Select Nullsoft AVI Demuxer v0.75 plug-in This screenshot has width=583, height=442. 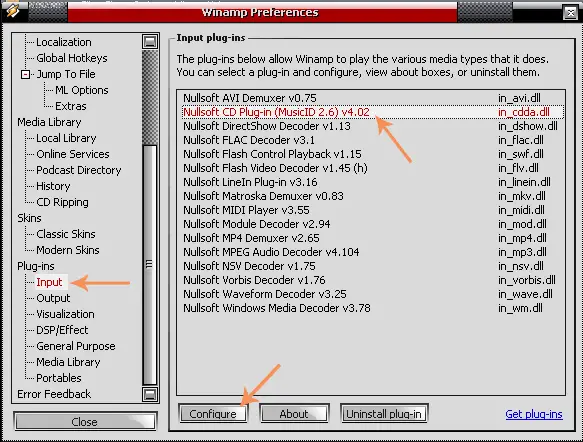coord(373,99)
